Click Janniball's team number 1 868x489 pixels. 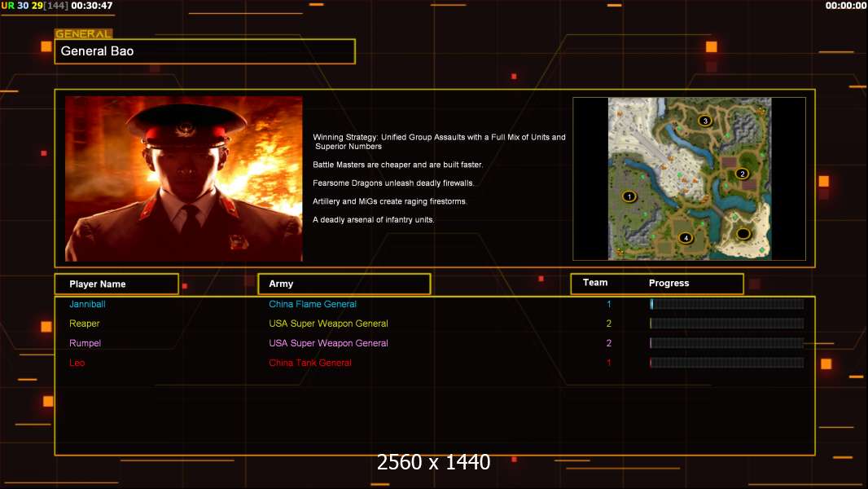pyautogui.click(x=609, y=304)
